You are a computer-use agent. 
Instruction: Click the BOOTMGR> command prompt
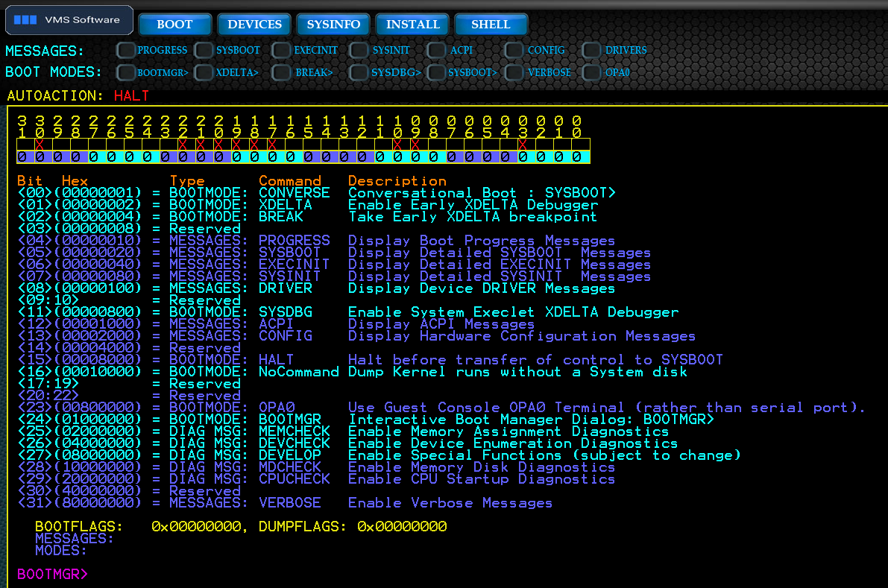click(53, 574)
